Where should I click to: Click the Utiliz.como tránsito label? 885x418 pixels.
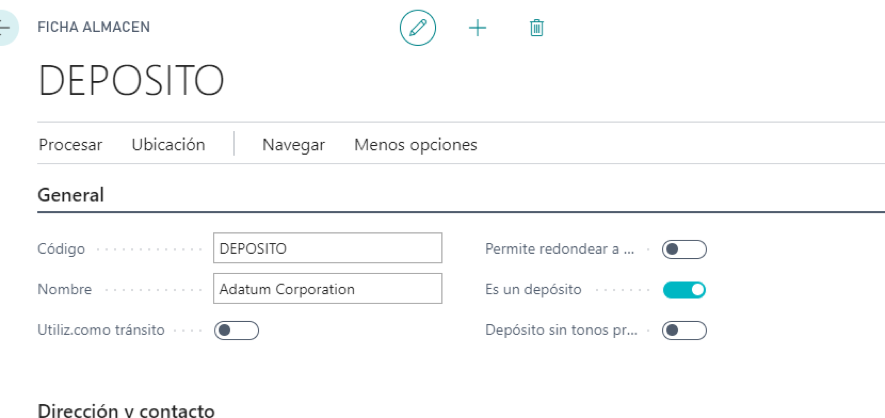pos(101,330)
